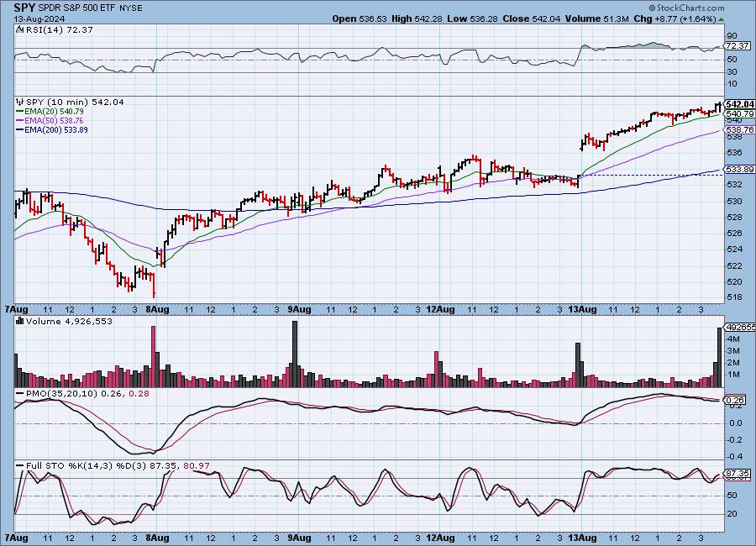Click the 8Aug date label under the price panel
756x546 pixels.
(158, 310)
